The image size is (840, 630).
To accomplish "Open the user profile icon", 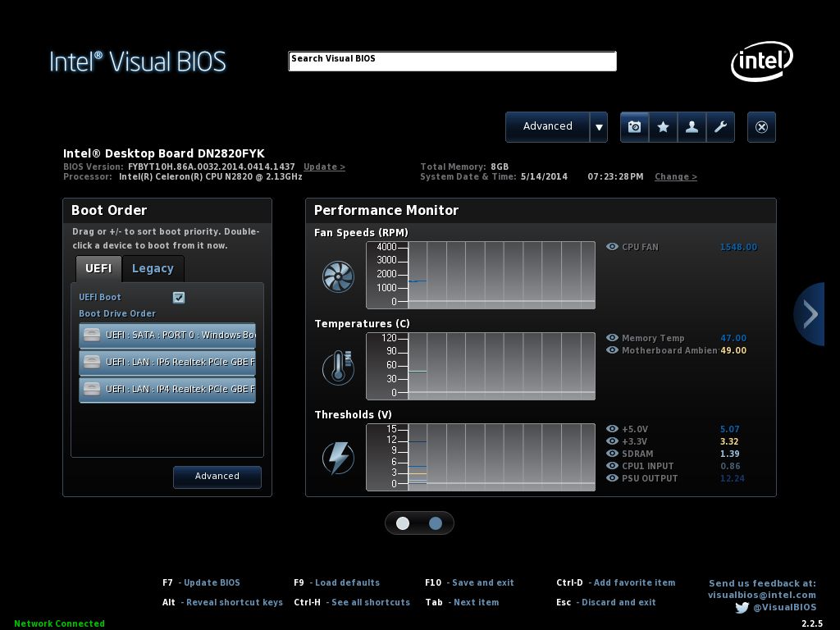I will click(692, 127).
